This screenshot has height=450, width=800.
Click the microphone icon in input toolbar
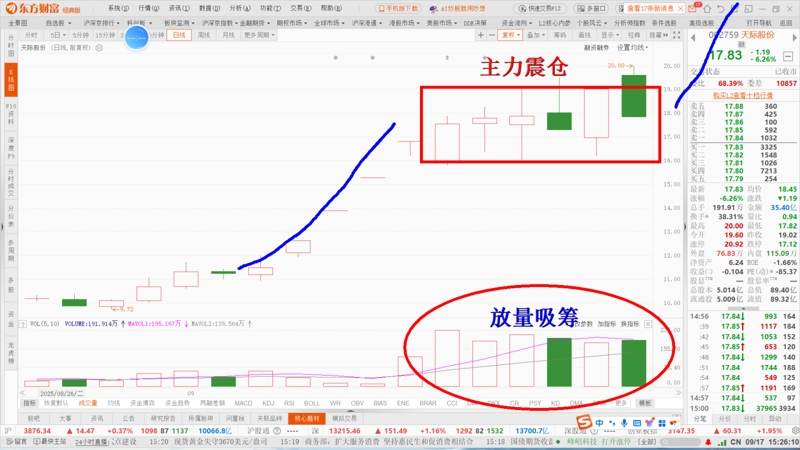click(x=624, y=423)
